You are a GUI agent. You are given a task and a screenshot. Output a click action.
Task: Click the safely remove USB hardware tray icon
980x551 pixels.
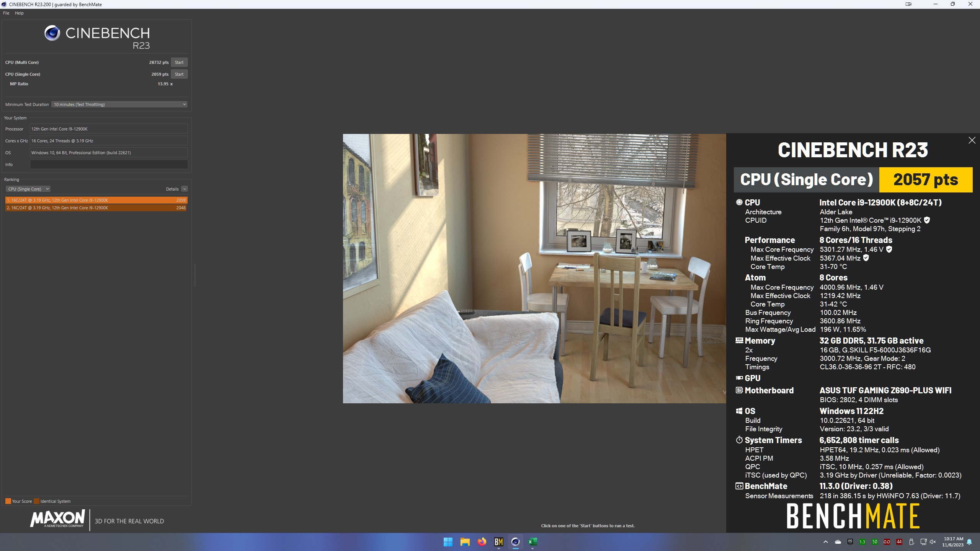(911, 542)
